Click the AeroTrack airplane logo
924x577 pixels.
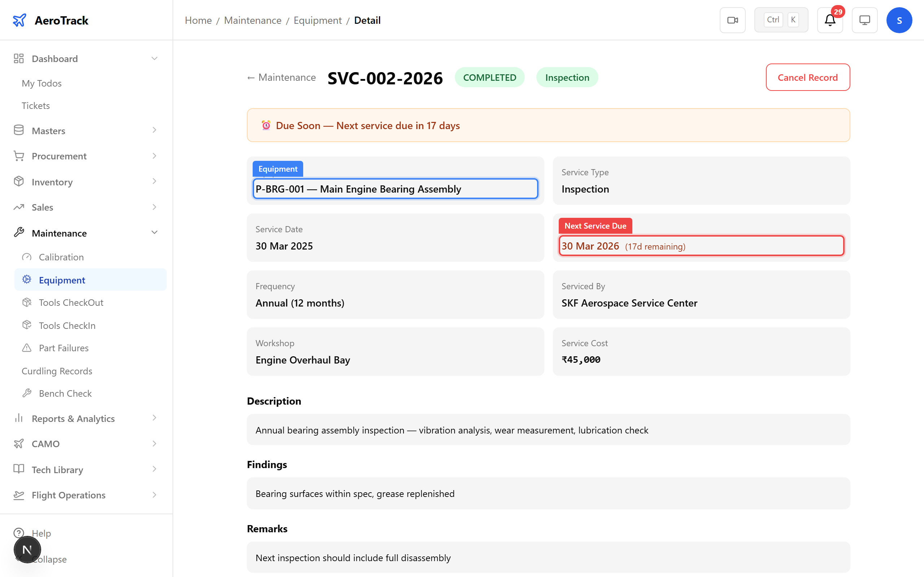click(x=19, y=20)
